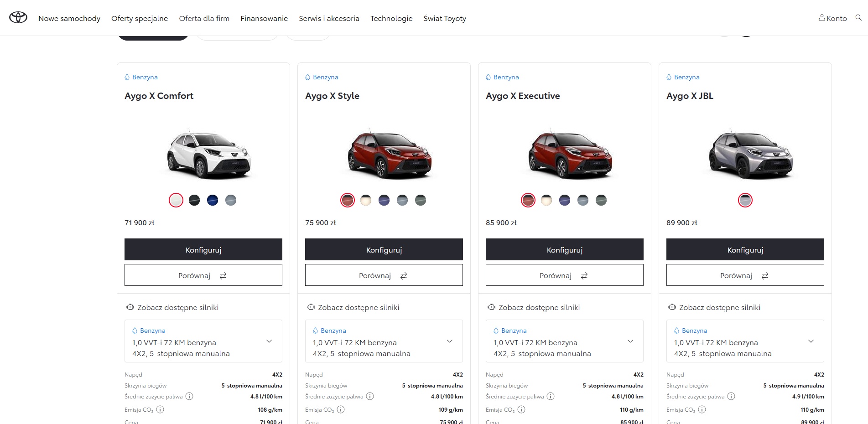Image resolution: width=868 pixels, height=424 pixels.
Task: Click 85 900 zł price on Executive
Action: click(501, 222)
